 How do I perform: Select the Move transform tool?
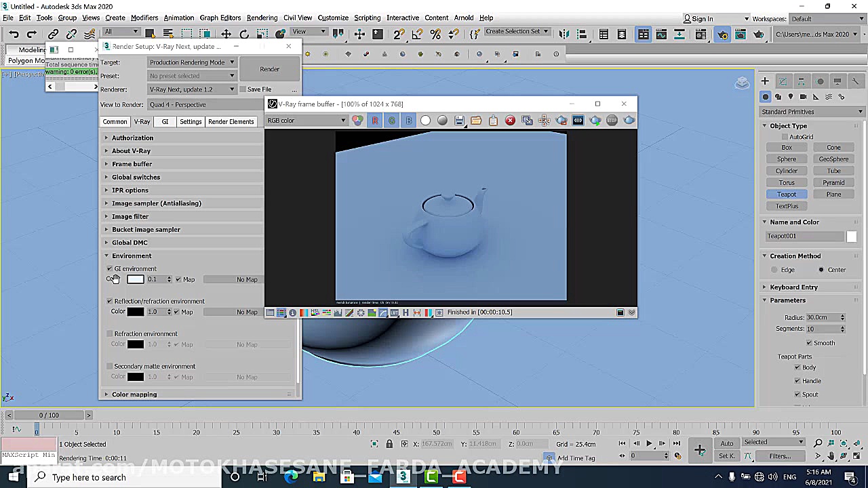[x=226, y=34]
